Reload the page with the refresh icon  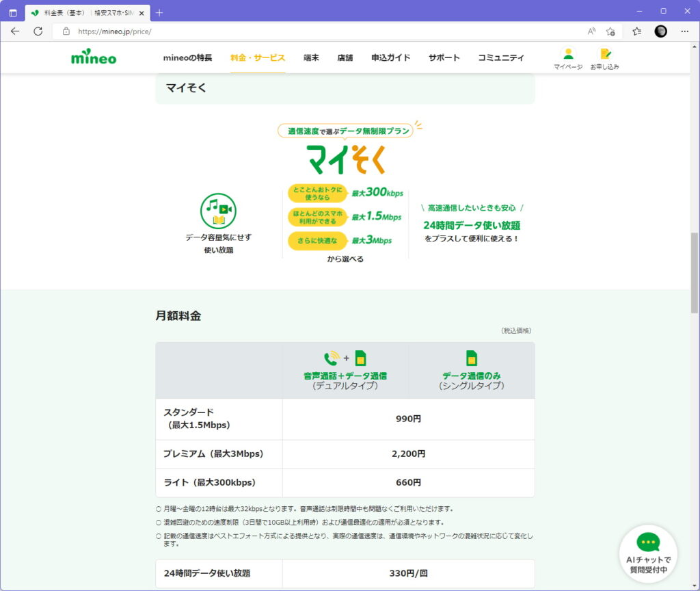(x=38, y=31)
